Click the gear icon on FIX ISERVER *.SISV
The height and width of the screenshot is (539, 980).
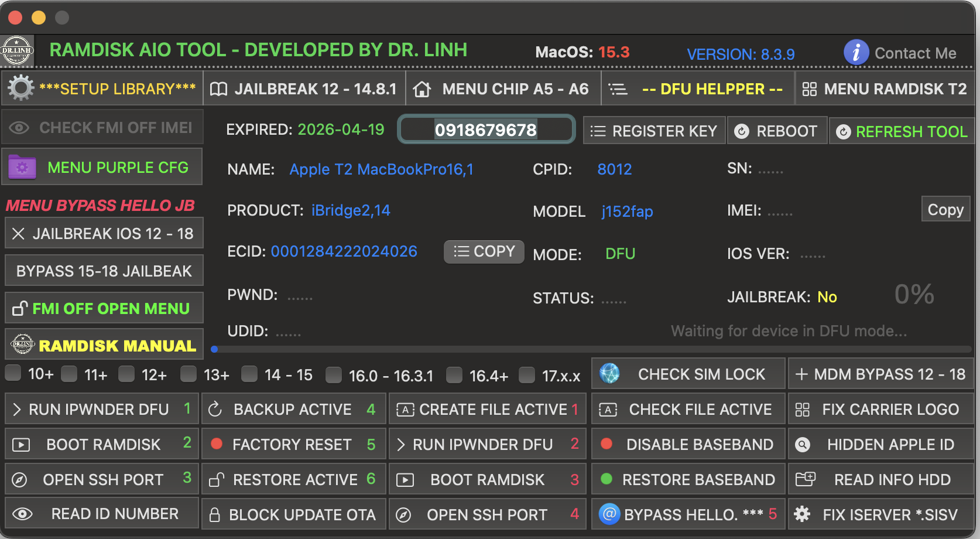click(802, 514)
